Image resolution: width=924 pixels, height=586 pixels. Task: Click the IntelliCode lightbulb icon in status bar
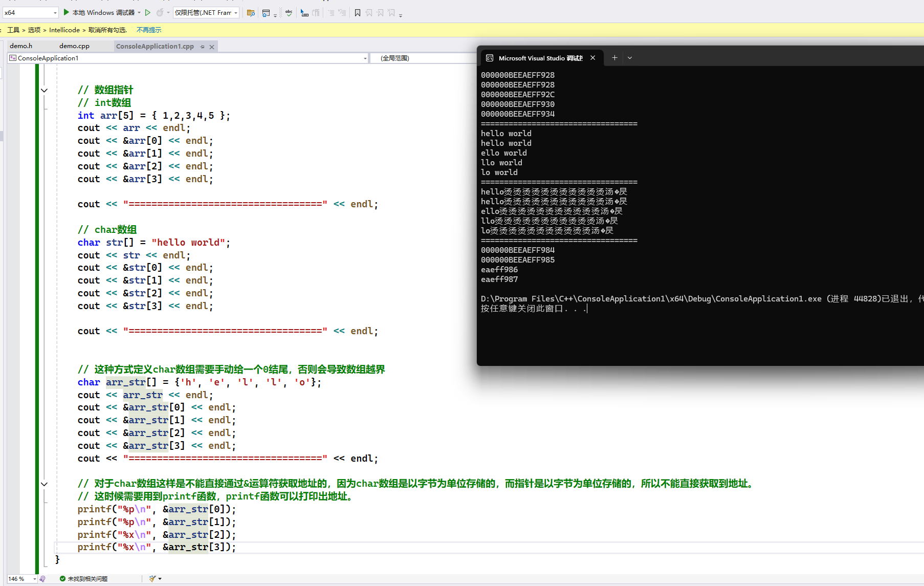(42, 579)
